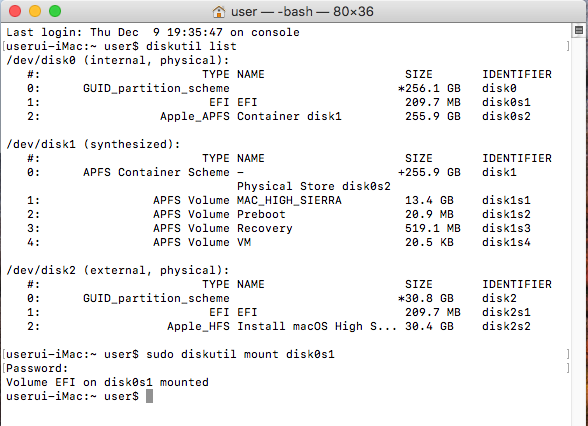Click the '/dev/disk0 (internal, physical)' line
Screen dimensions: 588x426
pos(117,60)
